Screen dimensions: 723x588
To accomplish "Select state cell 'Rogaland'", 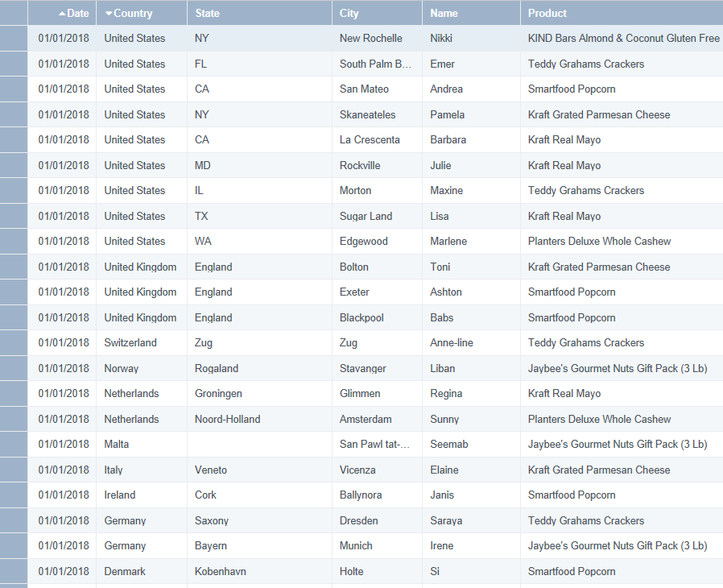I will click(x=259, y=368).
